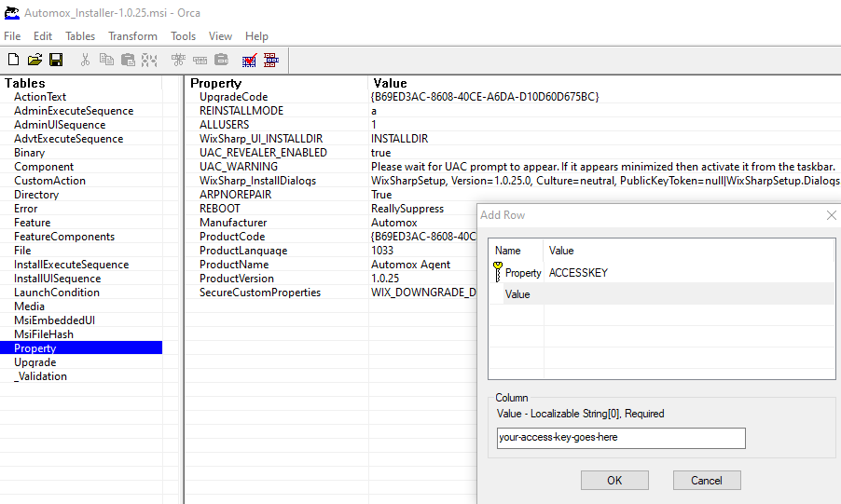This screenshot has height=504, width=841.
Task: Open the Transform menu
Action: tap(132, 36)
